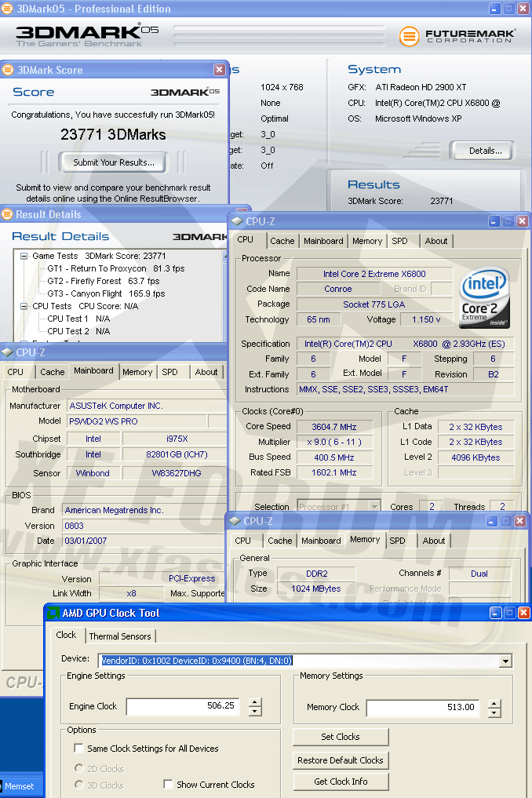Collapse the CPU Tests tree node
The height and width of the screenshot is (798, 532).
24,306
